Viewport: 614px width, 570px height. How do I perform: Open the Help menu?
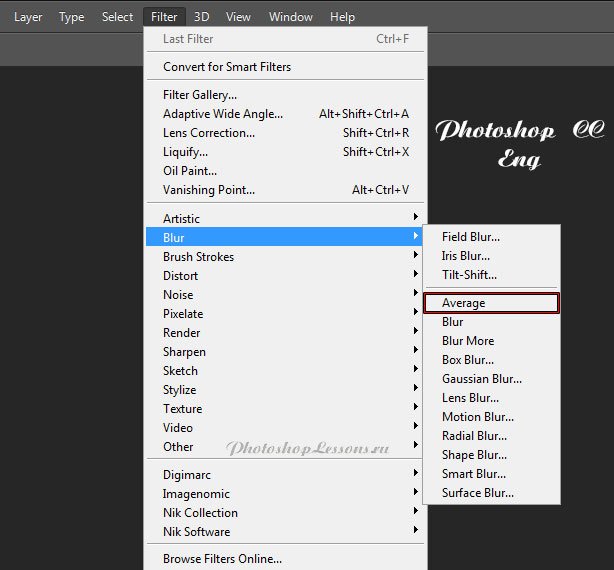click(342, 17)
